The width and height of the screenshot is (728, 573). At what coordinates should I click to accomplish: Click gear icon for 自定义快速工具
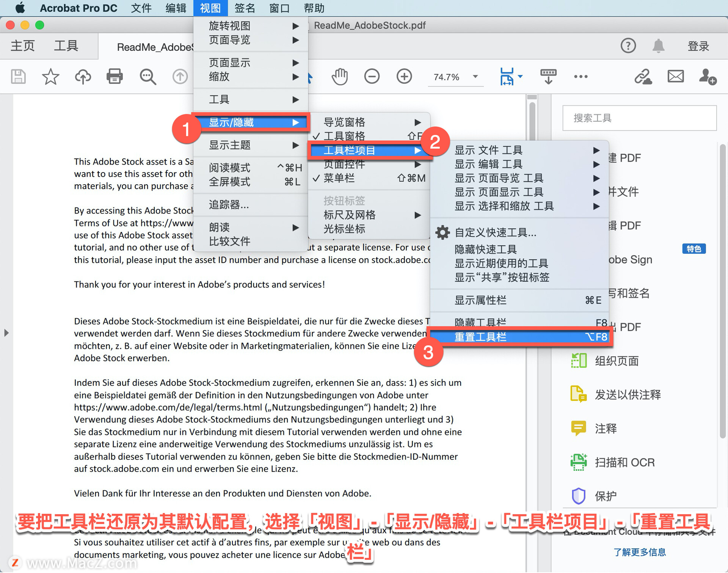(442, 232)
